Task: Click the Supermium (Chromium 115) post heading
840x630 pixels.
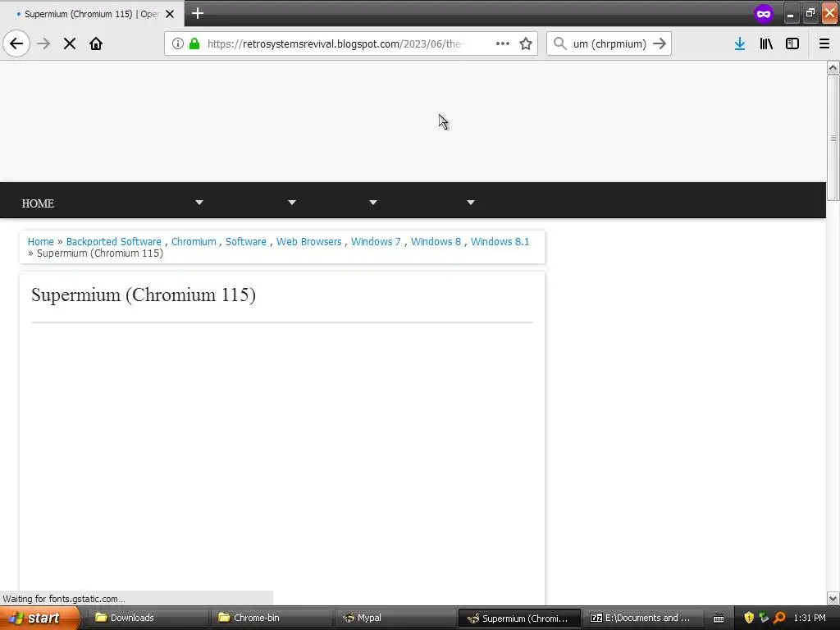Action: coord(144,294)
